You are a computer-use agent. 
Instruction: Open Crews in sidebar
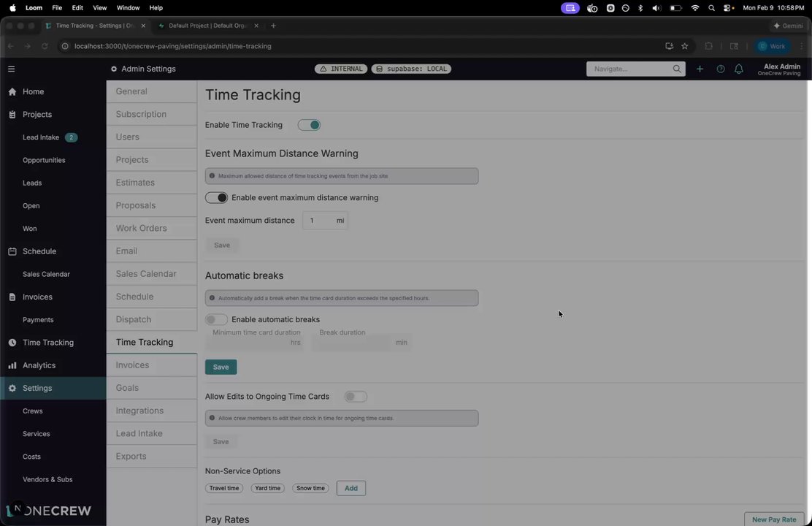click(33, 411)
